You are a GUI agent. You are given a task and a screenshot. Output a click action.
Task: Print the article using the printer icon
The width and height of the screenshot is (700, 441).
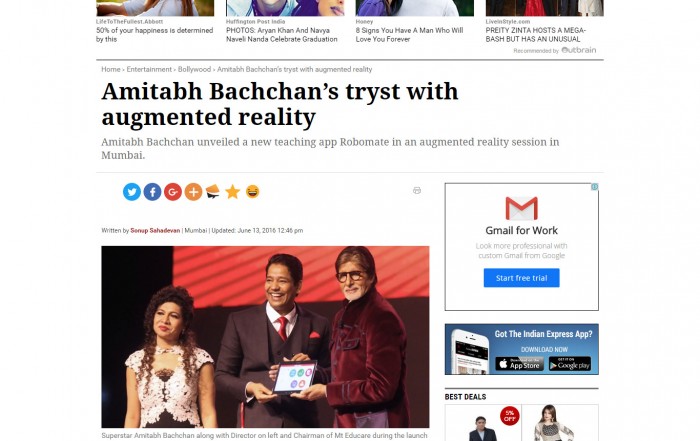[417, 191]
